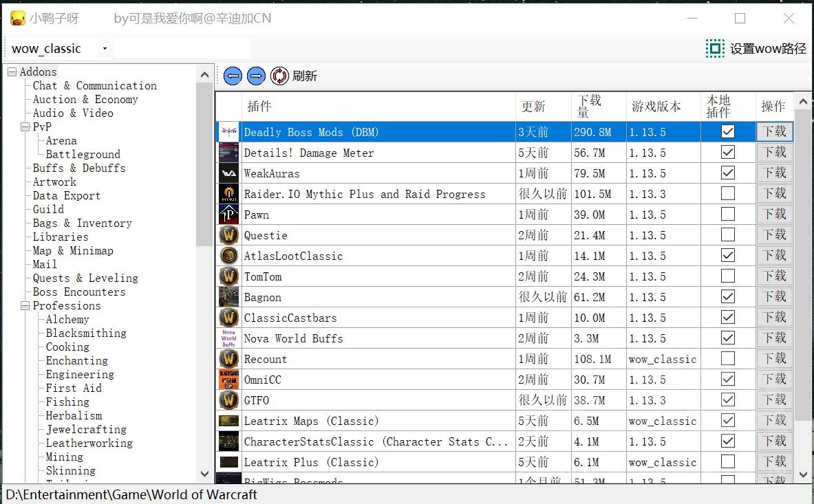Viewport: 814px width, 504px height.
Task: Click the back navigation arrow
Action: [x=233, y=76]
